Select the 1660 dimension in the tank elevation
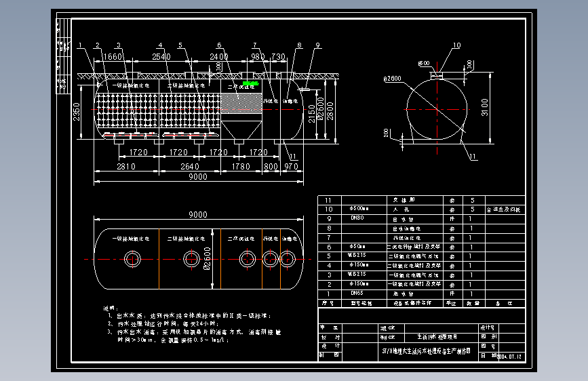 [113, 57]
